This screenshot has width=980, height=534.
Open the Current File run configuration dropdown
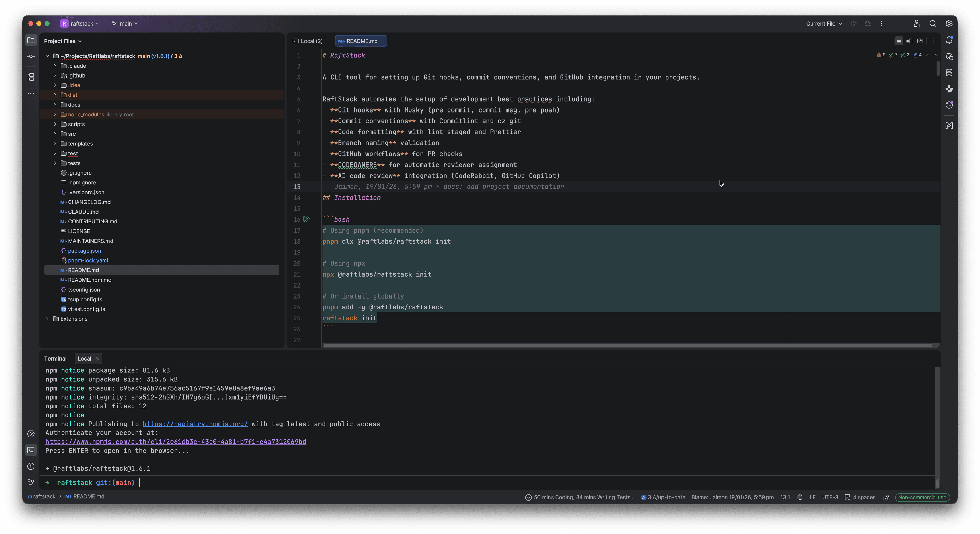pos(823,23)
